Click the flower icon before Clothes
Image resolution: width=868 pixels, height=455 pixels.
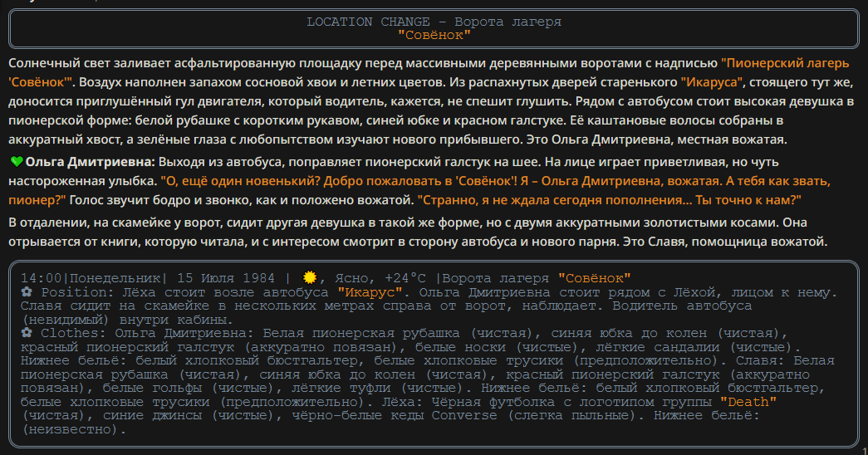27,333
